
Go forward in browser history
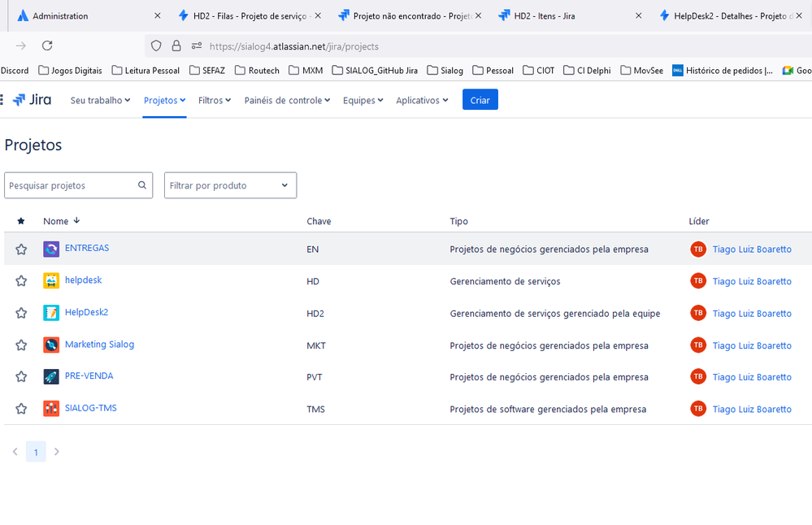click(x=20, y=46)
